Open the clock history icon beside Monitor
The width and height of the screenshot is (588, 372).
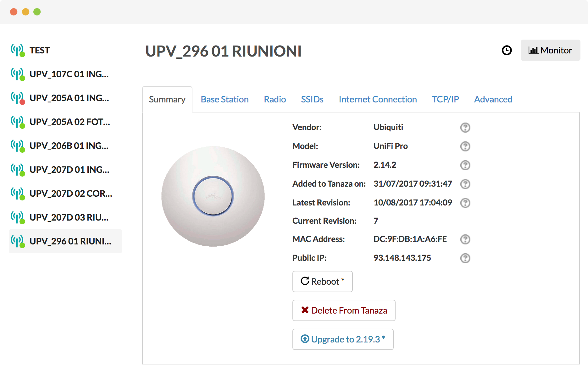coord(507,50)
